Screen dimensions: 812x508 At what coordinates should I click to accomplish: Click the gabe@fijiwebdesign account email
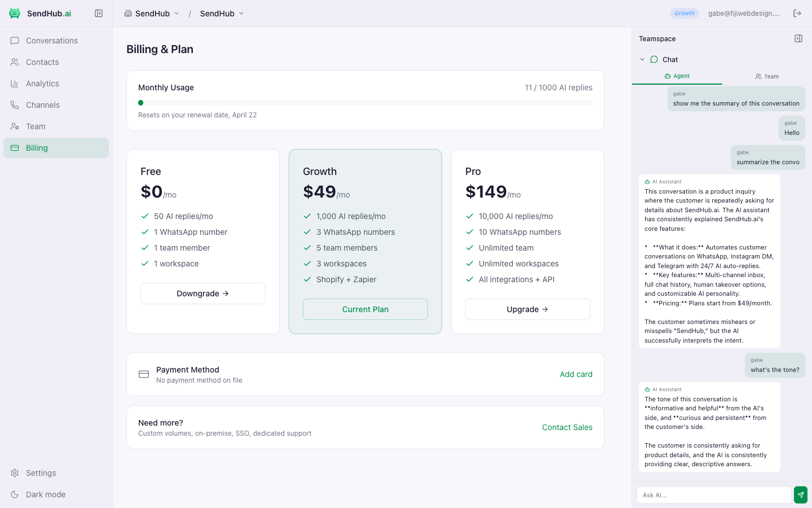tap(744, 14)
